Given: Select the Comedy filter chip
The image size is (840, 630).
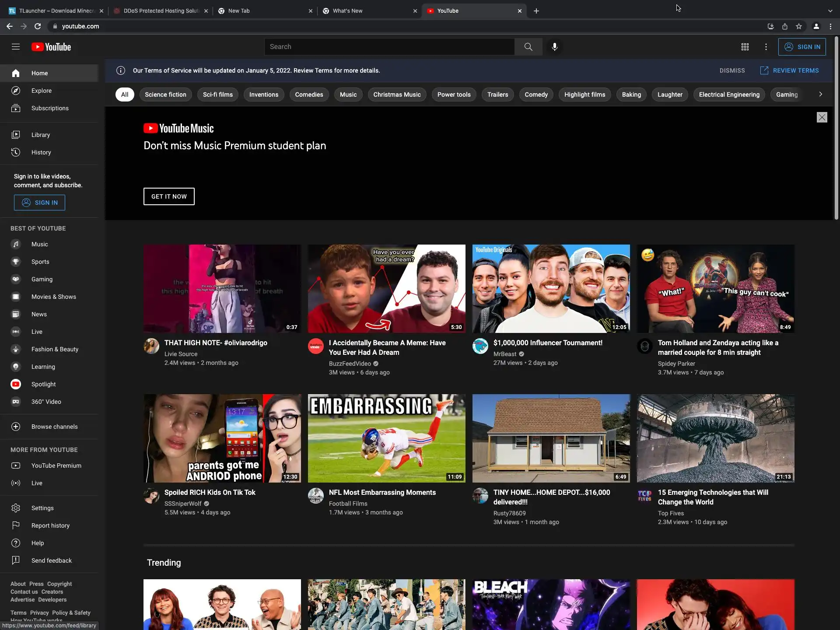Looking at the screenshot, I should tap(536, 94).
